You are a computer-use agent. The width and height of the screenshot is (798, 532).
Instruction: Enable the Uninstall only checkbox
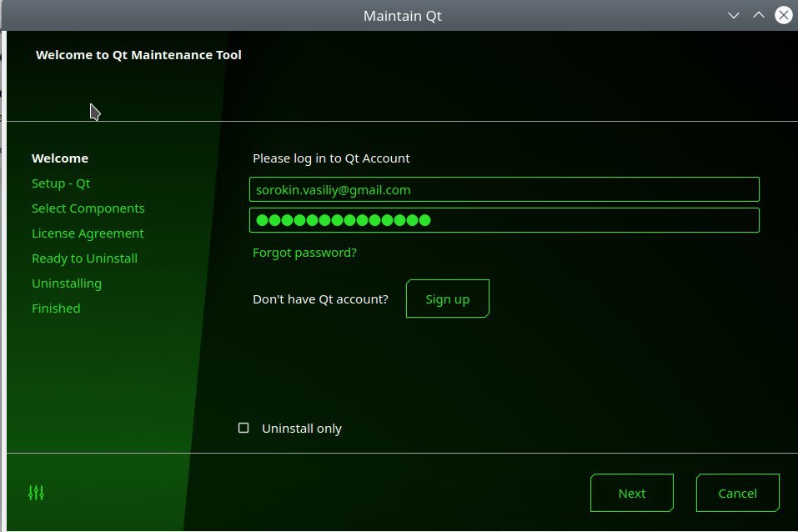[x=243, y=428]
